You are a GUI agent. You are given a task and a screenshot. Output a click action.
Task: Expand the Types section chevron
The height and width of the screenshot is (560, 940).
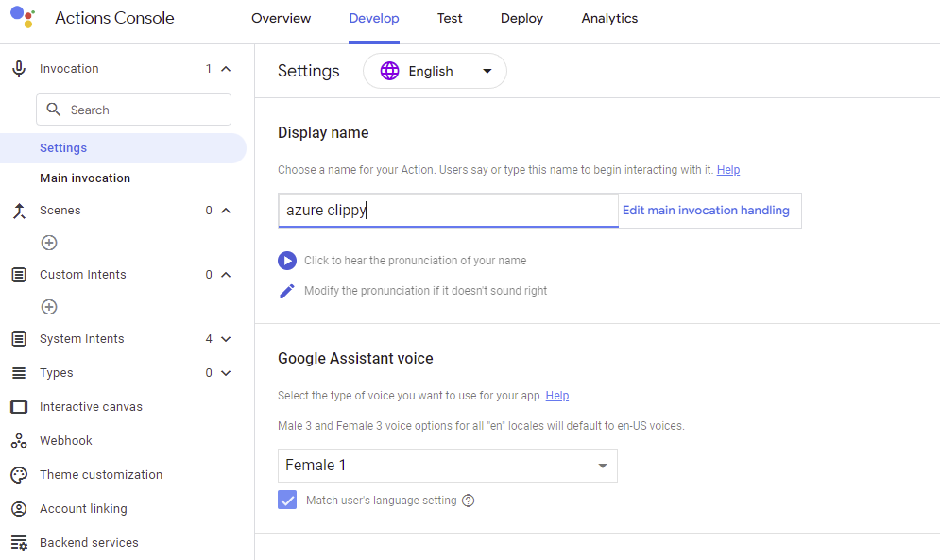click(x=226, y=373)
